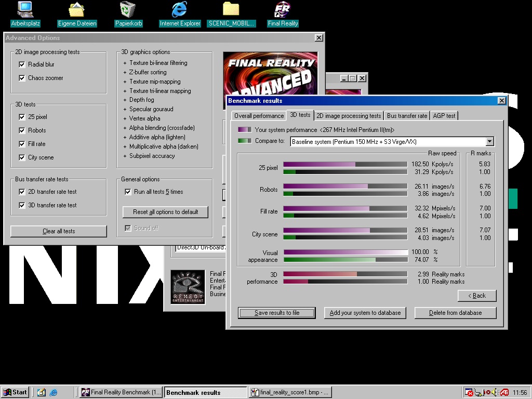Click the Final Reality Advanced banner image
Image resolution: width=532 pixels, height=399 pixels.
[270, 73]
